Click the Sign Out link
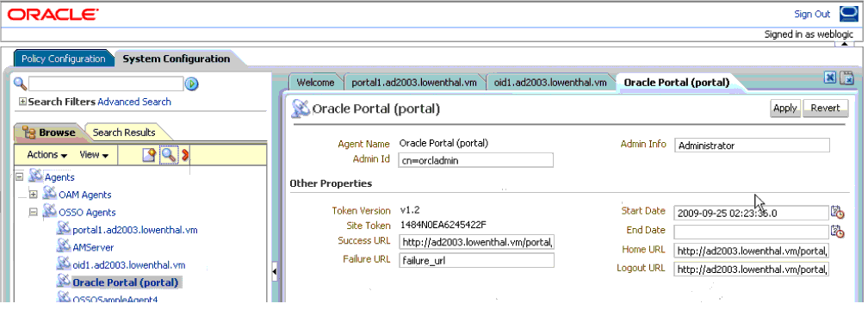Screen dimensions: 868x310 (812, 15)
